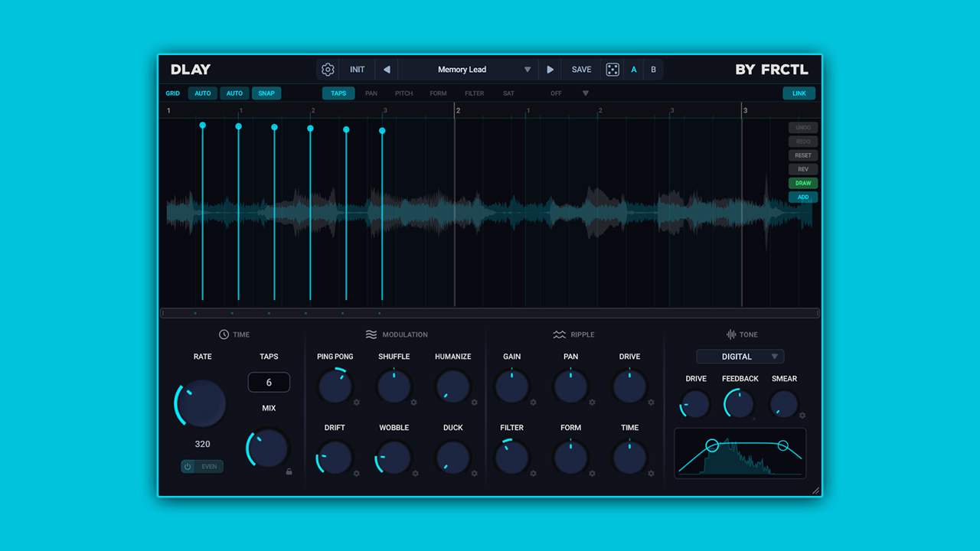Click the TAPS count field showing 6

(x=269, y=383)
